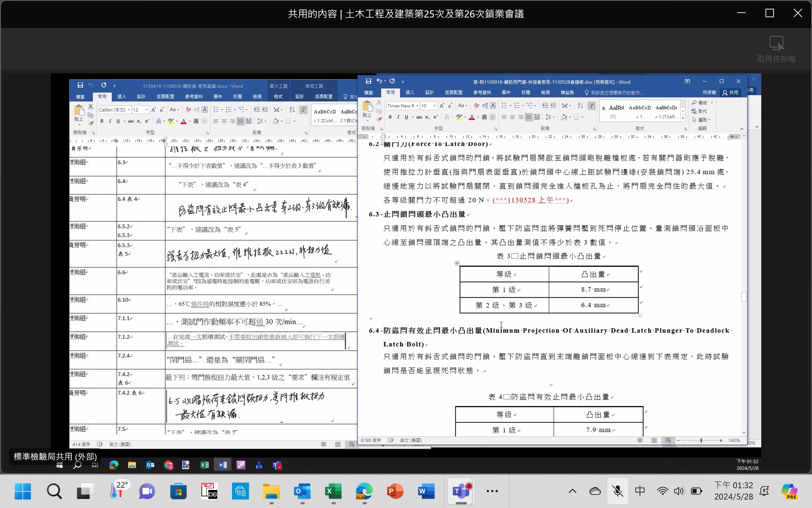
Task: Save the 會議修.doc document in right Word window
Action: tap(368, 81)
